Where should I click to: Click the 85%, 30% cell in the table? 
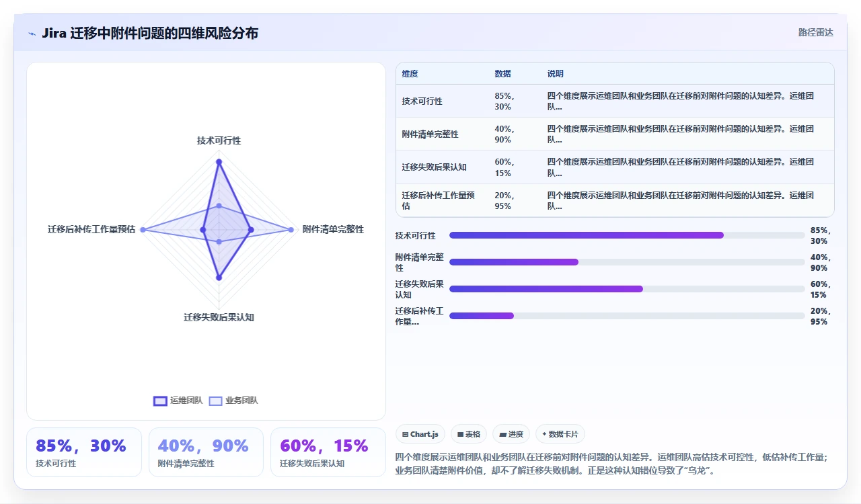tap(504, 101)
